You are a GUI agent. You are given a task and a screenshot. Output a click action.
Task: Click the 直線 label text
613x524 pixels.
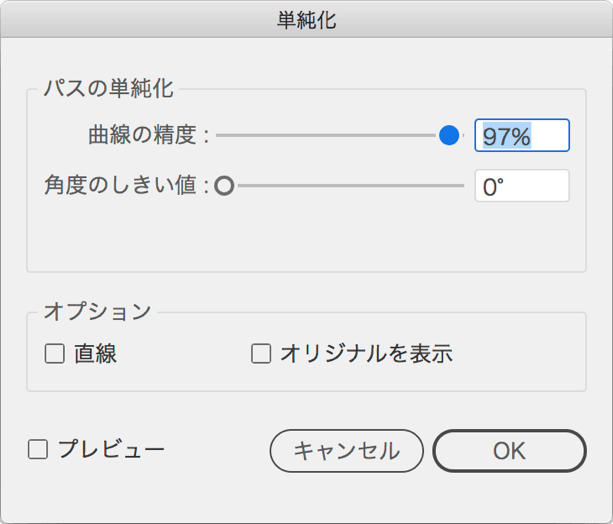[x=95, y=354]
